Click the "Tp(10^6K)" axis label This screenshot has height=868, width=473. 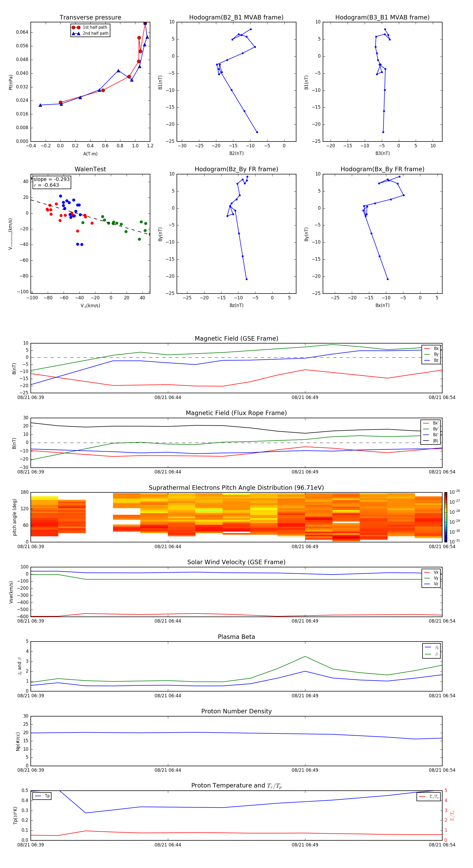(x=15, y=815)
